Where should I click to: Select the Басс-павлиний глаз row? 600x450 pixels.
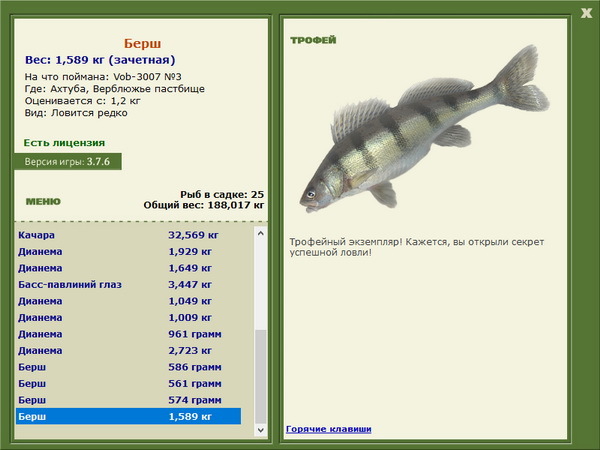tap(129, 284)
